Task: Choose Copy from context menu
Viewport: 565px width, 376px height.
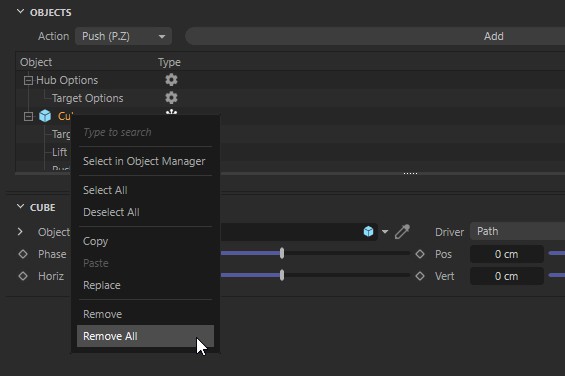Action: coord(145,241)
